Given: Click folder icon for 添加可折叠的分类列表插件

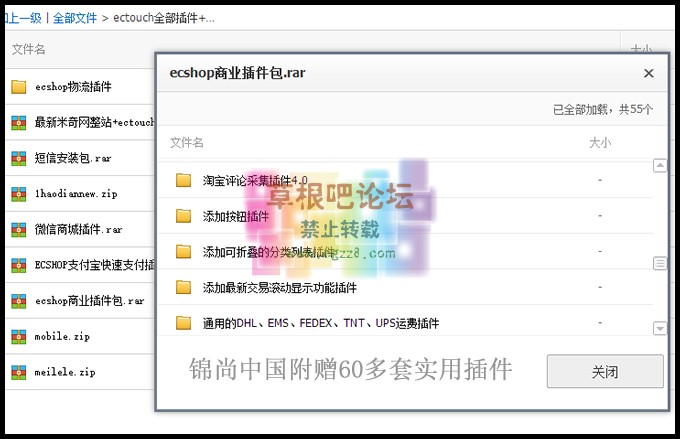Looking at the screenshot, I should click(x=183, y=251).
